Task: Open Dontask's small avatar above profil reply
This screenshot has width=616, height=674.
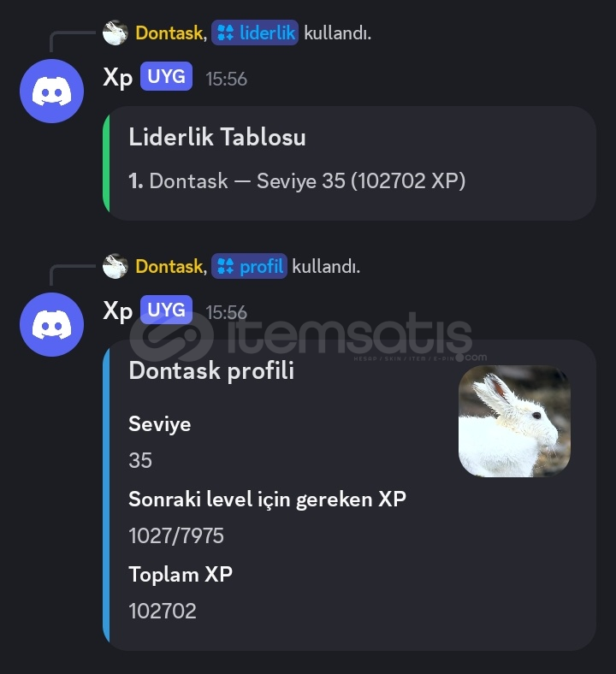Action: point(115,266)
